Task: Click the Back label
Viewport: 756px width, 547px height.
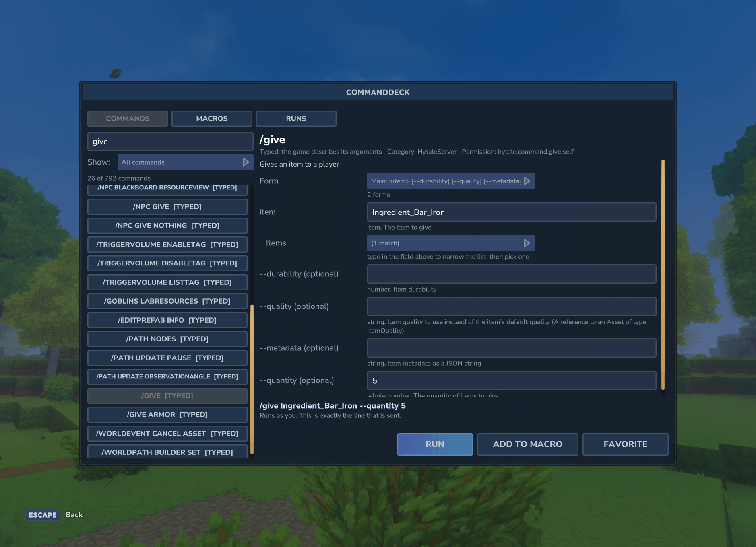Action: 74,515
